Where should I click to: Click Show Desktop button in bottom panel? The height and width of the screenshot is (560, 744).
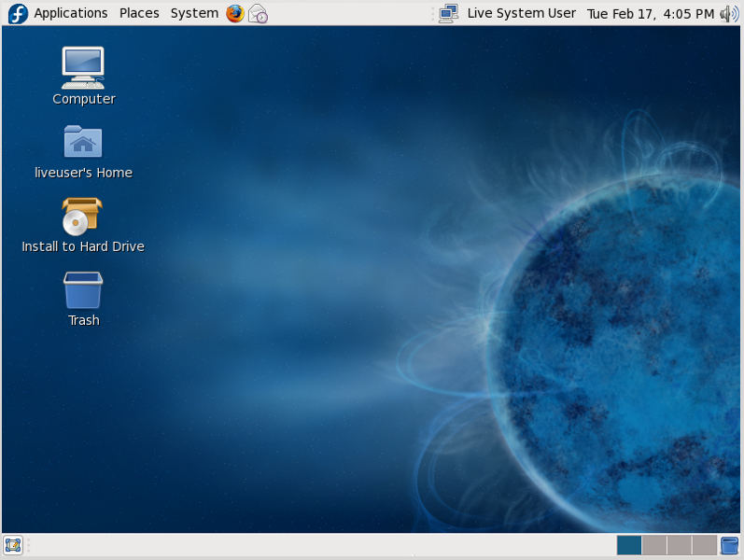tap(13, 545)
